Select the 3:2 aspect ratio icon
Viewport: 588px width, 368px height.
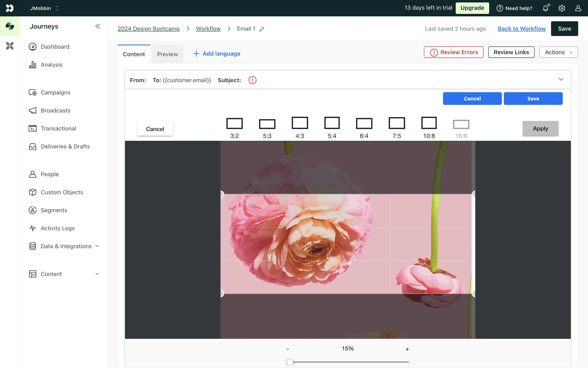(234, 124)
